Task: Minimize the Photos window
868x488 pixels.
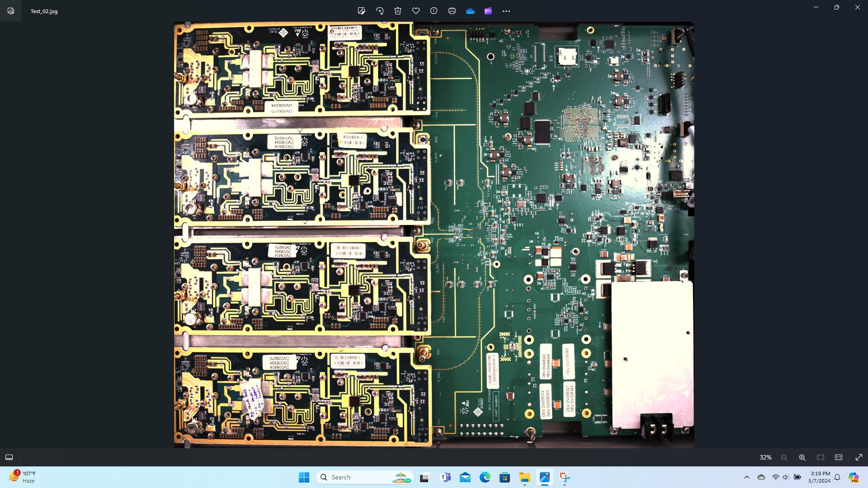Action: click(816, 7)
